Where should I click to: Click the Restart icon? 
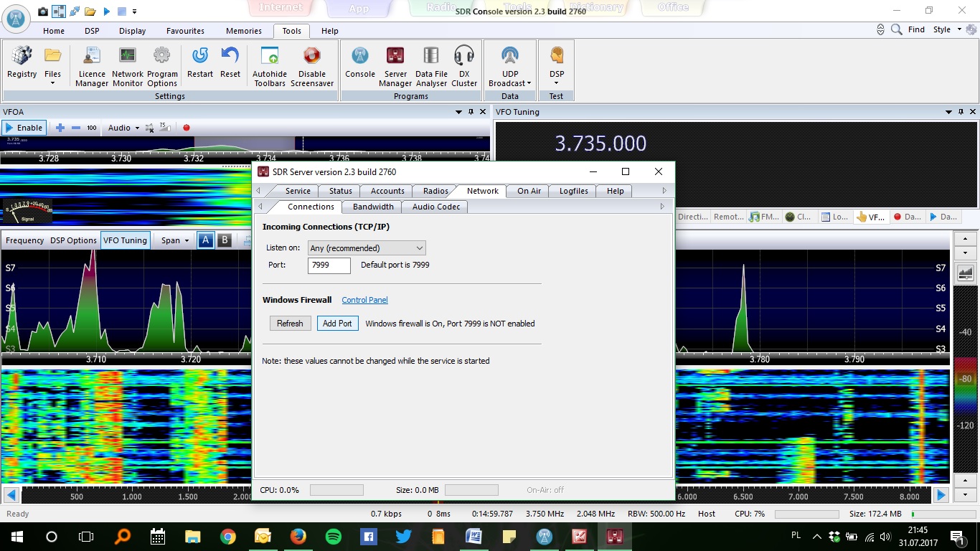(200, 63)
